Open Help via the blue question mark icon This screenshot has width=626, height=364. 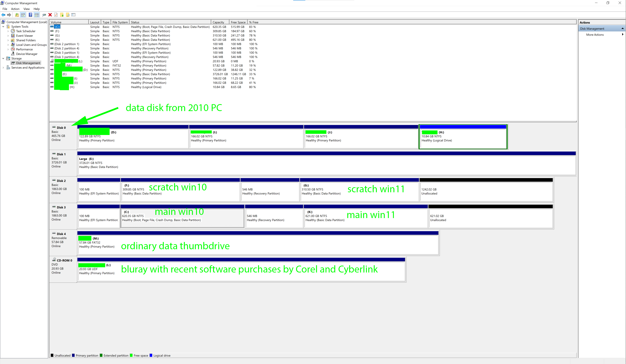tap(30, 15)
